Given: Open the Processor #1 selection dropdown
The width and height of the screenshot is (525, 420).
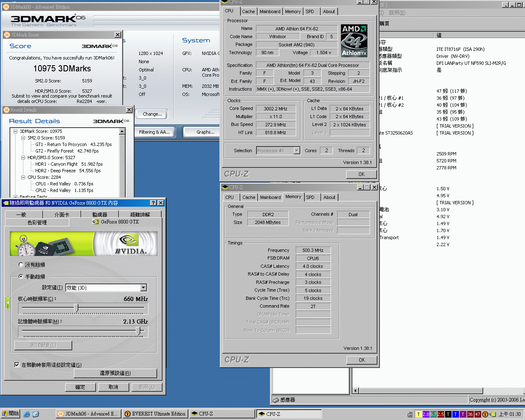Looking at the screenshot, I should point(297,151).
